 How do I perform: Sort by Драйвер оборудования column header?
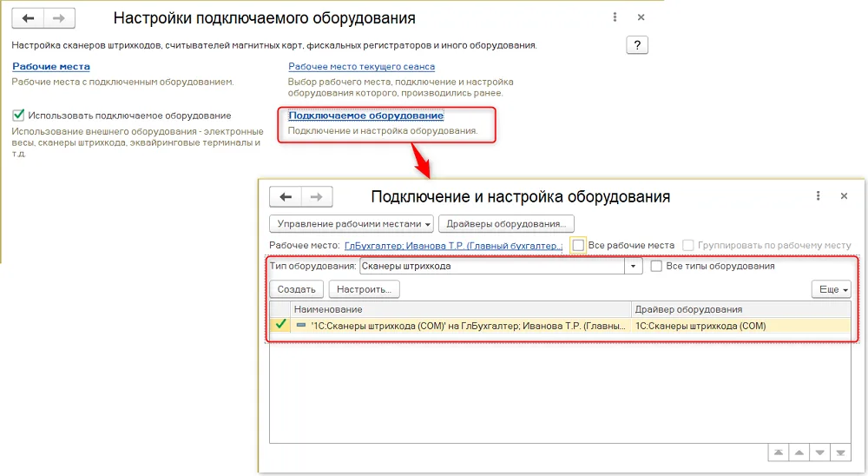(x=740, y=309)
